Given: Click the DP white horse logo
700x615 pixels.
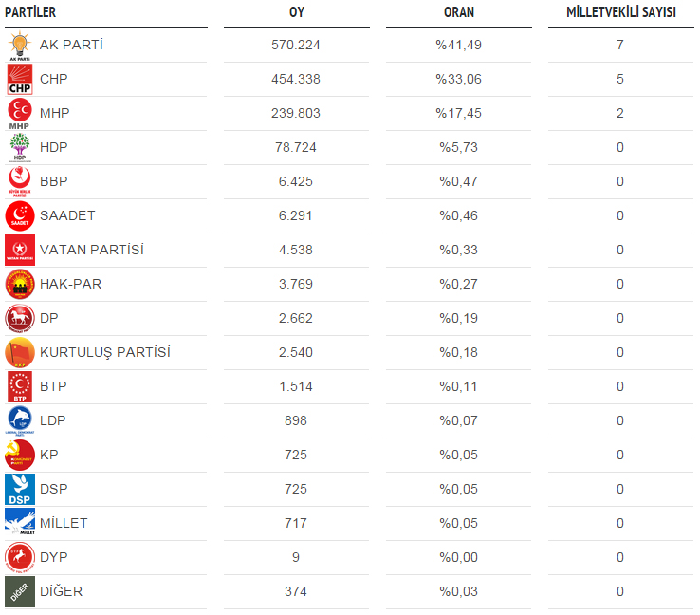Looking at the screenshot, I should point(20,319).
